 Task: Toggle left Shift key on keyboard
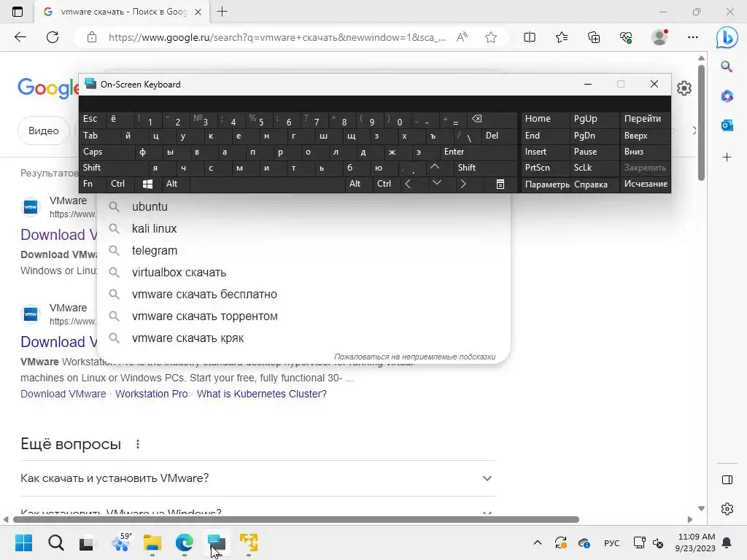[113, 168]
